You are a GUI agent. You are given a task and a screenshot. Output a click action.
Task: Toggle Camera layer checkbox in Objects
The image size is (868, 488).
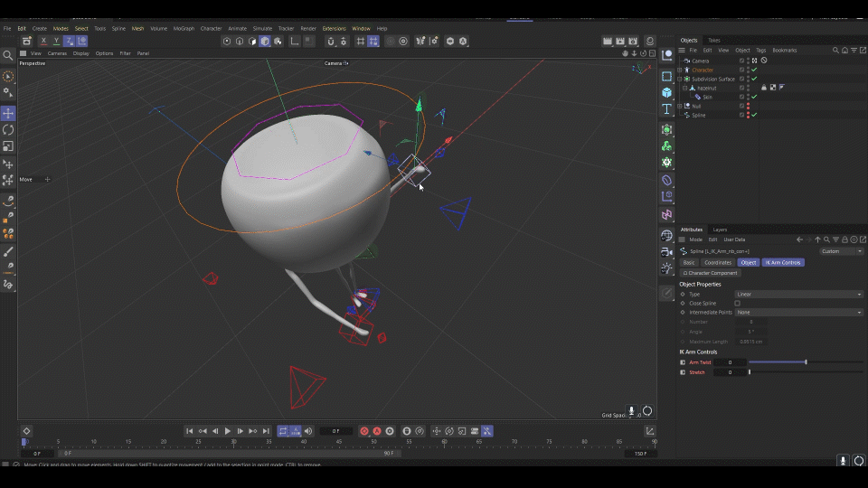741,61
